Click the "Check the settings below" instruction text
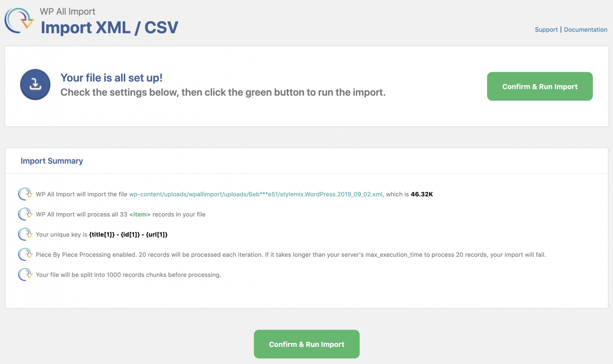This screenshot has height=364, width=613. tap(223, 92)
